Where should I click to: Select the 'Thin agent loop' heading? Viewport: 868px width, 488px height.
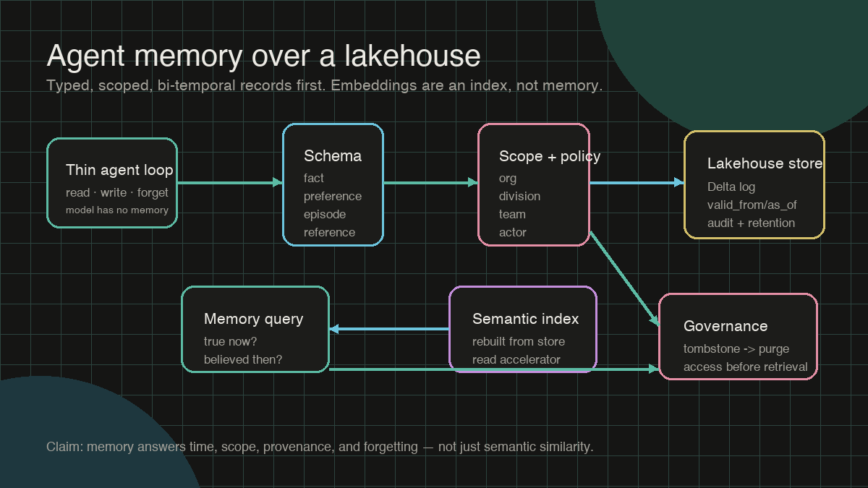[119, 170]
